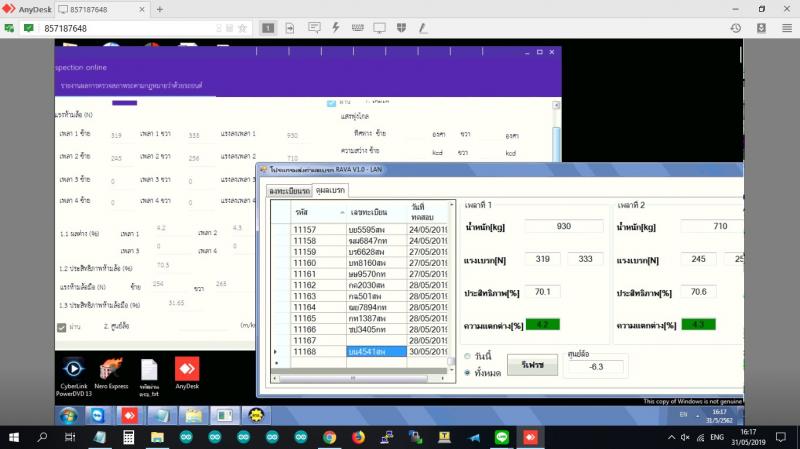Click remote Windows 7 Start orb
Viewport: 800px width, 449px height.
(68, 415)
